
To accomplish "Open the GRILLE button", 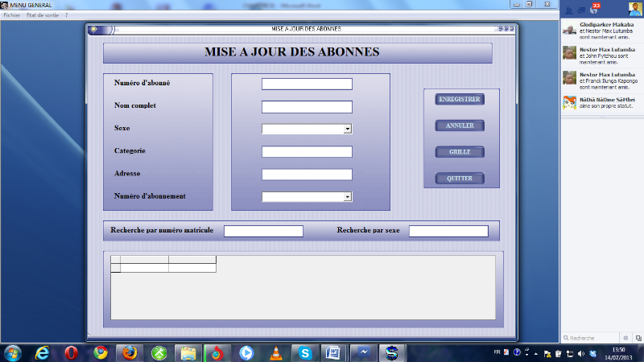I will click(x=460, y=152).
